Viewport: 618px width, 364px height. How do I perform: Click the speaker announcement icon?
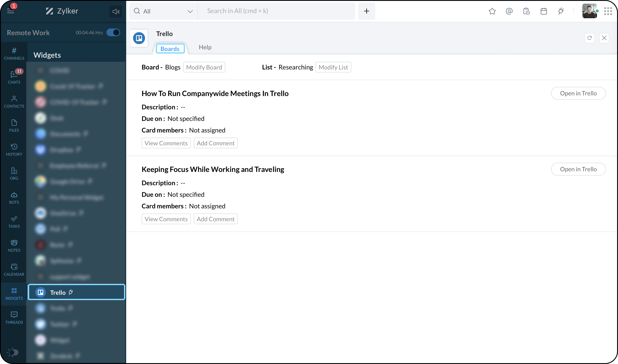pyautogui.click(x=116, y=11)
